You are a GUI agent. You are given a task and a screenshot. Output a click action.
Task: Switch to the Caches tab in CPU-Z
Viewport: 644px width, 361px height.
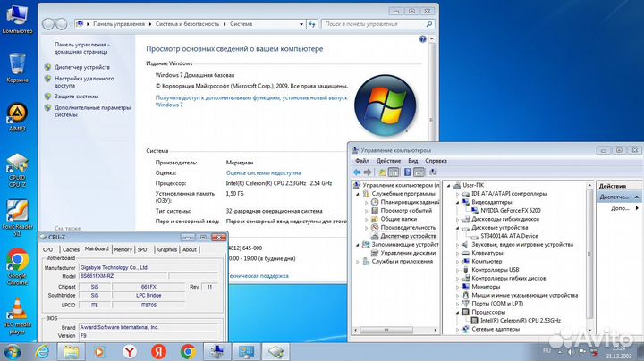point(71,249)
